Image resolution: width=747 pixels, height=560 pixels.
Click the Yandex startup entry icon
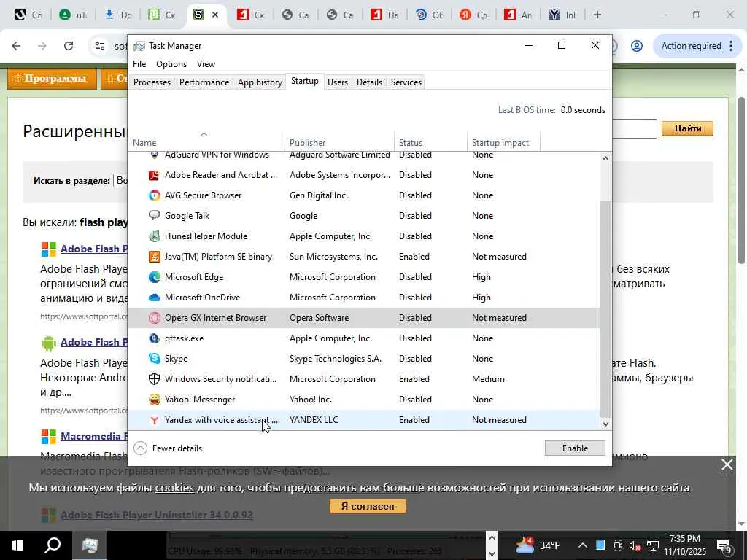pos(154,420)
